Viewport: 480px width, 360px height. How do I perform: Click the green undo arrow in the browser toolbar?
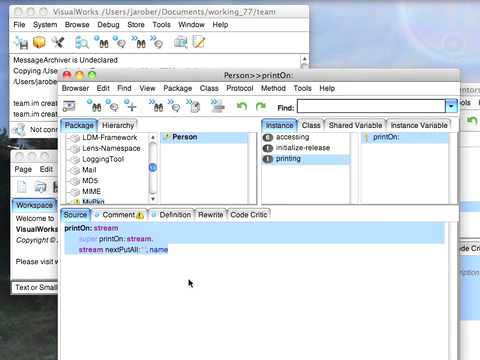pyautogui.click(x=242, y=106)
